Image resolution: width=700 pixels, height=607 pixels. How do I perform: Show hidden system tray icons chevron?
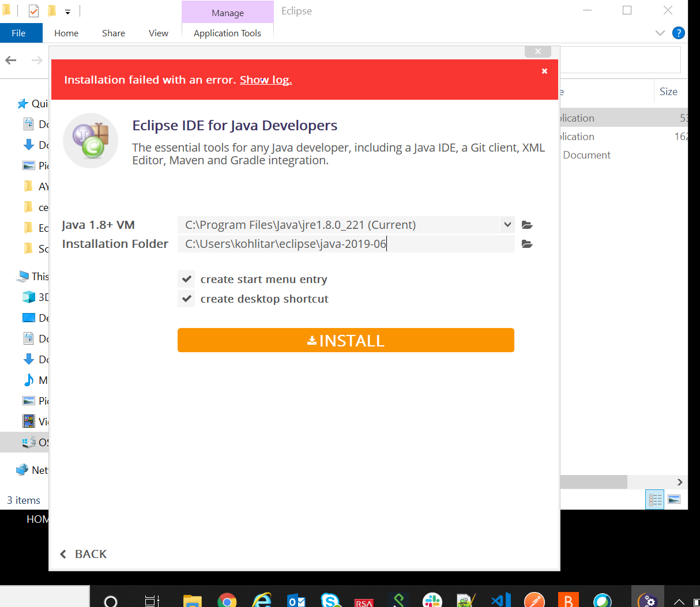pos(679,602)
